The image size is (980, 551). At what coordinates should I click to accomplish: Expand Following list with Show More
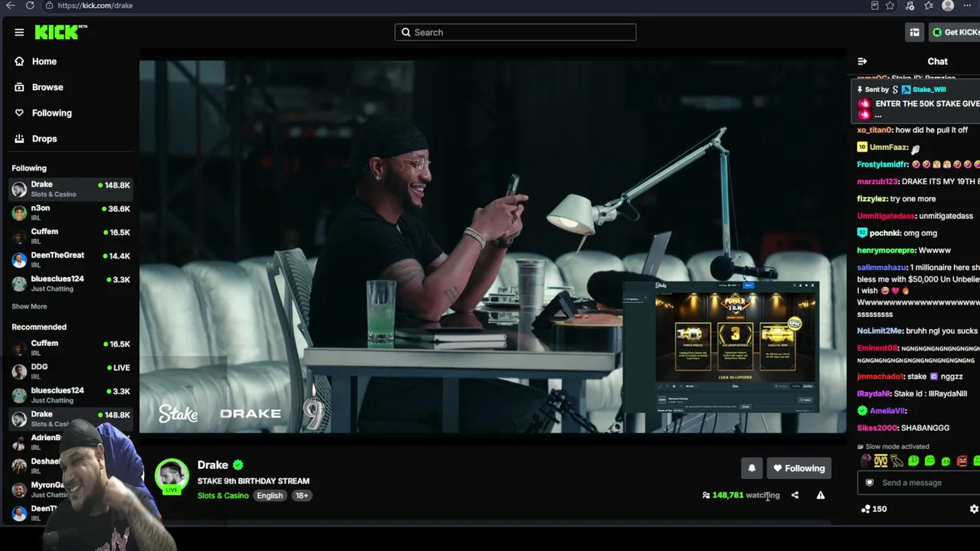(29, 306)
